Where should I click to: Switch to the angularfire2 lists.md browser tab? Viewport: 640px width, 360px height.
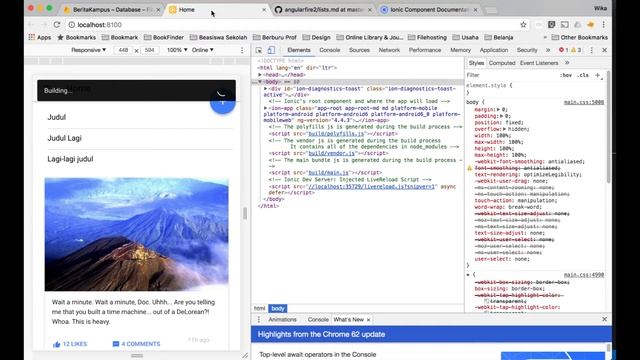click(323, 9)
